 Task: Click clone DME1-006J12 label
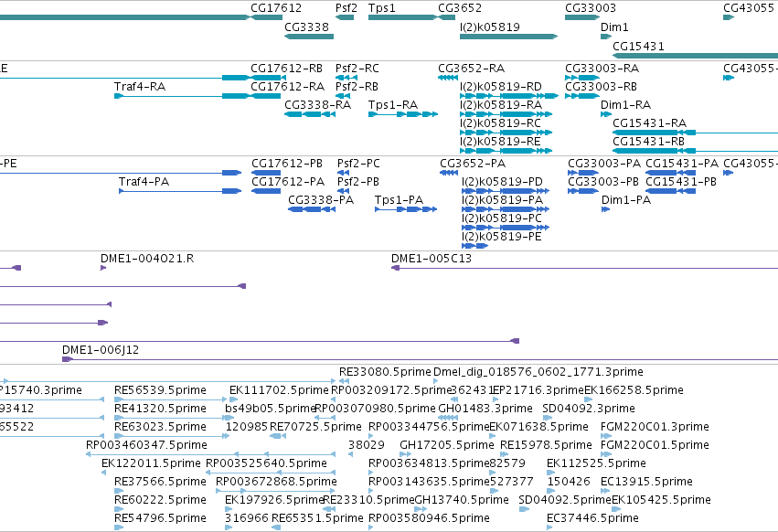(101, 350)
